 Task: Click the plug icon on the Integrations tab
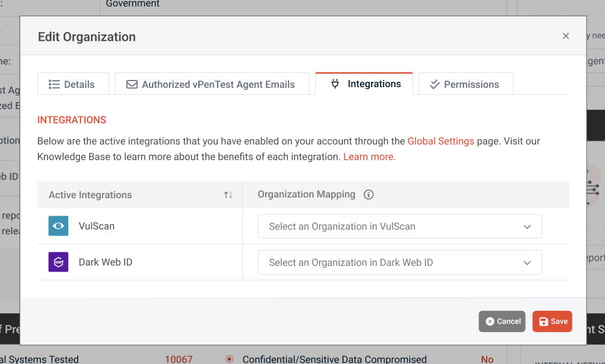coord(335,84)
